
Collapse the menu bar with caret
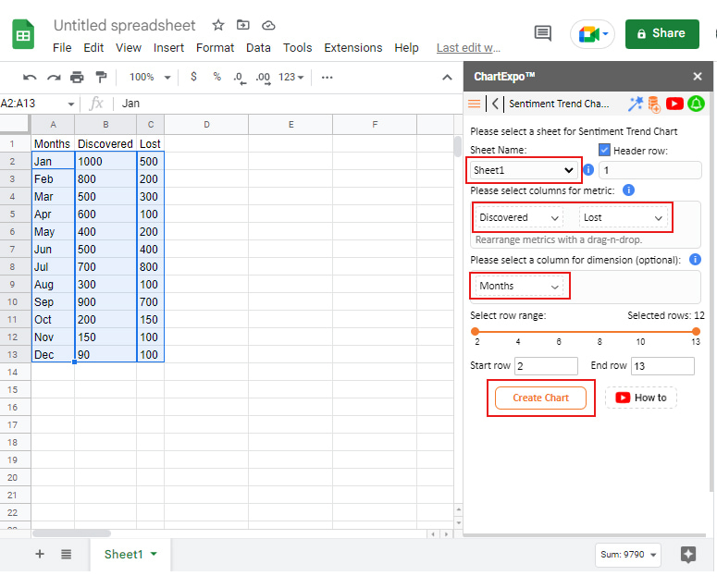[x=447, y=78]
